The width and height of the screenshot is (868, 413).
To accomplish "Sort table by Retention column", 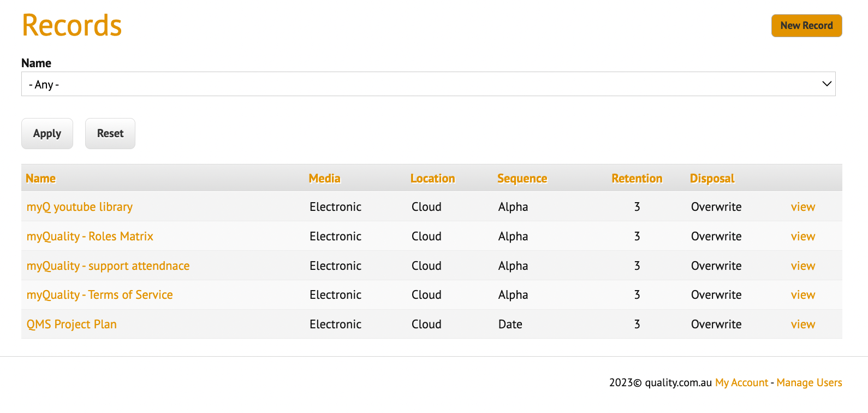I will 637,179.
